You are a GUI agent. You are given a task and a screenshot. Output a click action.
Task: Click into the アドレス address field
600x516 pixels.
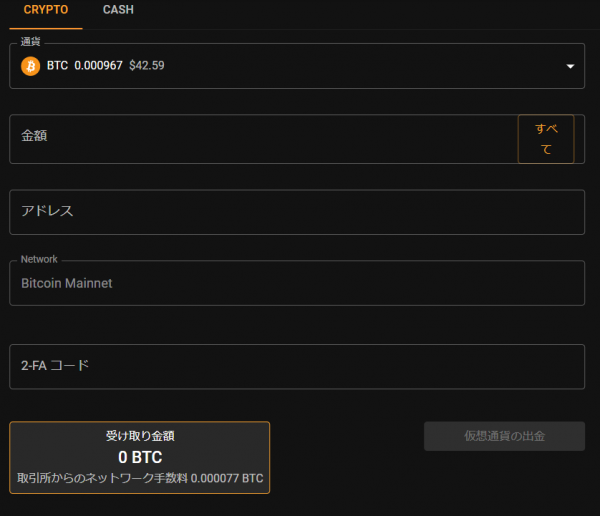click(297, 212)
